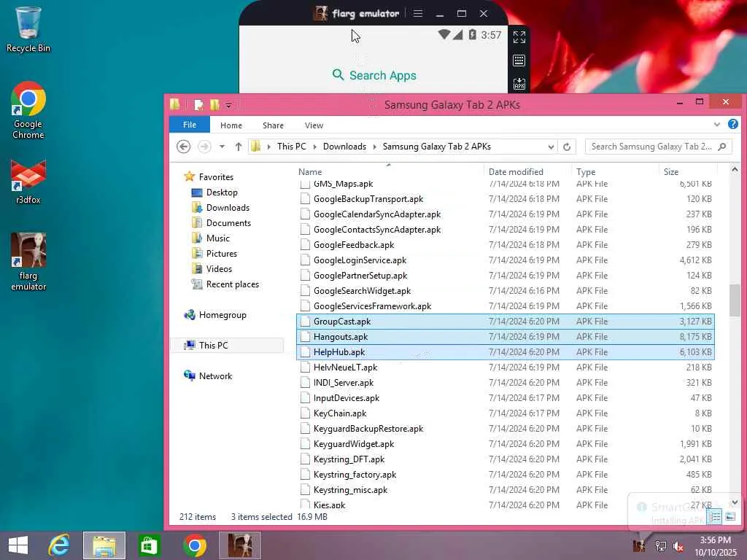Expand the ribbon with the chevron
The height and width of the screenshot is (560, 747).
click(x=716, y=125)
